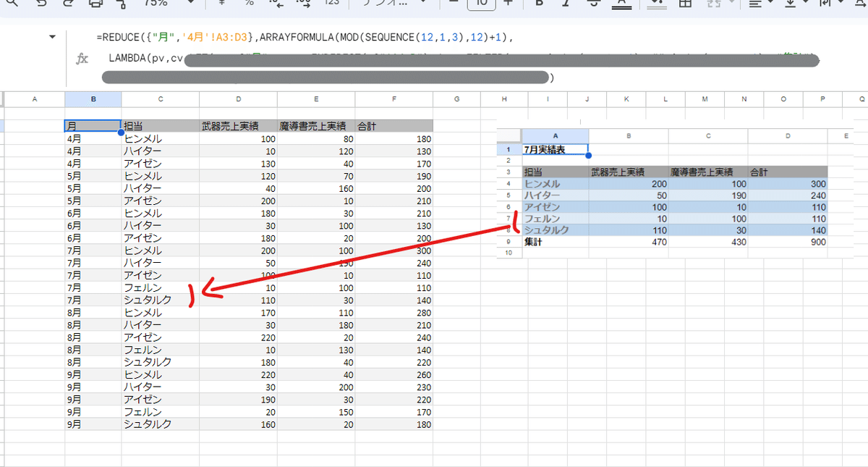Image resolution: width=868 pixels, height=467 pixels.
Task: Select main table 合計 header in column F
Action: (x=393, y=126)
